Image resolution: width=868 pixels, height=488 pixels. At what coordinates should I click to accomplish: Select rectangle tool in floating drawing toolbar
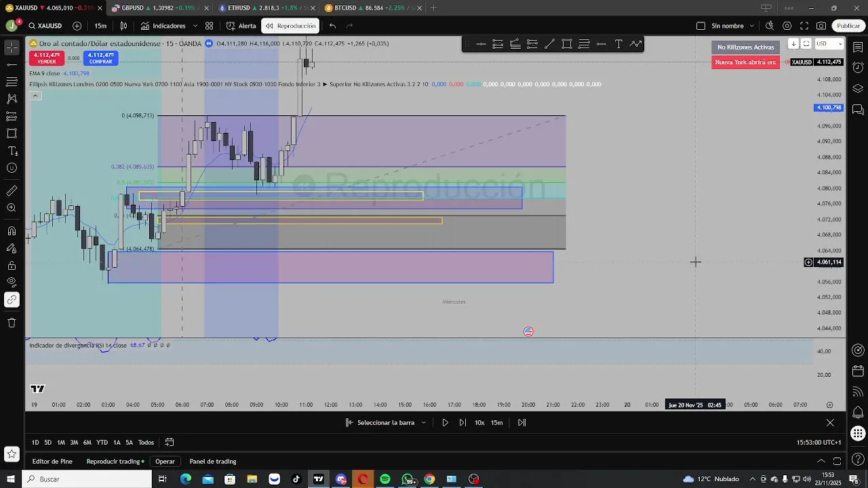pos(567,44)
